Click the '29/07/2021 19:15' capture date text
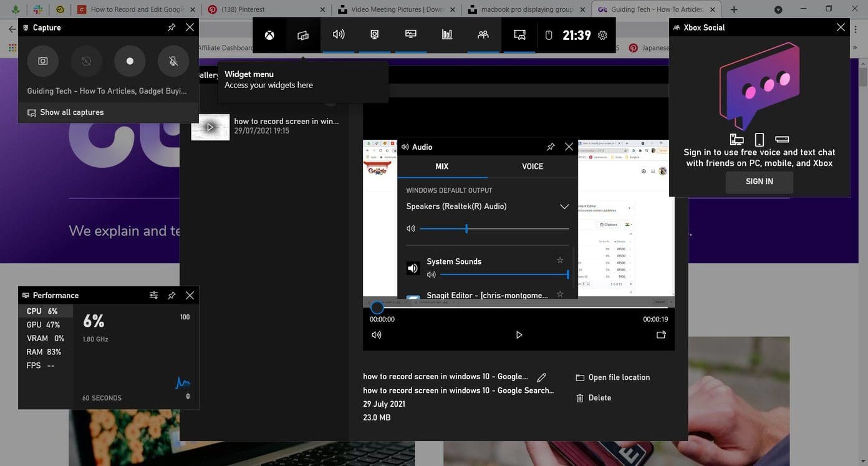 click(x=262, y=131)
